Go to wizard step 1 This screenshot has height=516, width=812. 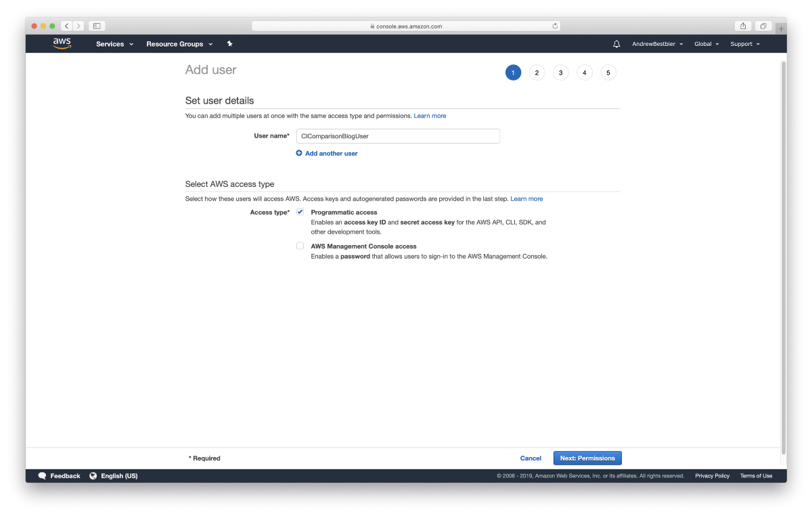[513, 72]
